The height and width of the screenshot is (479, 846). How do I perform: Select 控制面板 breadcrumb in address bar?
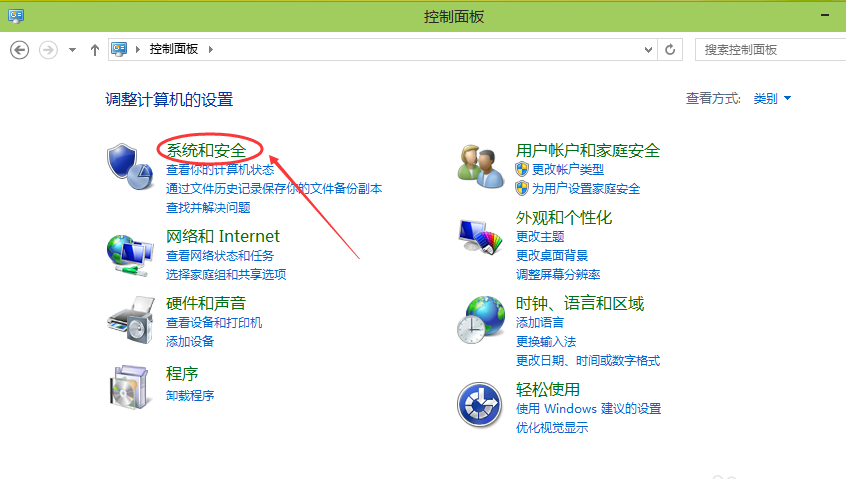[174, 49]
